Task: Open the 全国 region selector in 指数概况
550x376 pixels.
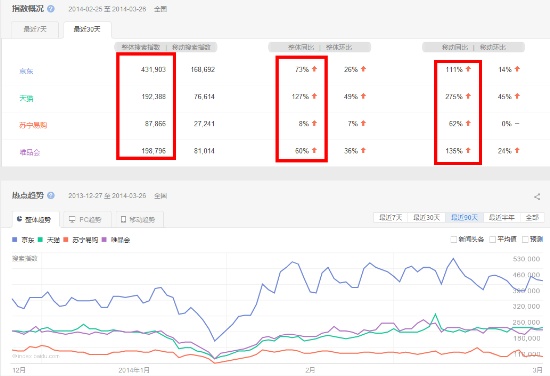Action: click(161, 9)
